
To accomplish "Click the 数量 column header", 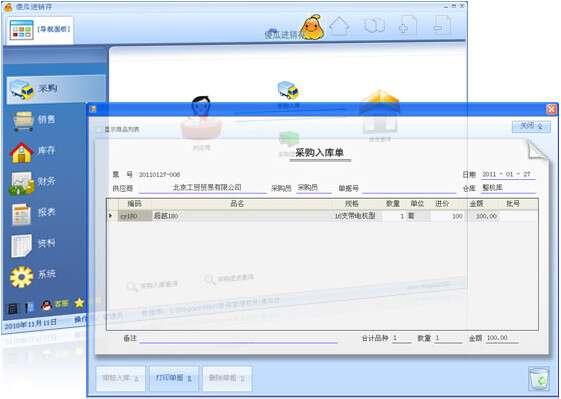I will coord(393,204).
